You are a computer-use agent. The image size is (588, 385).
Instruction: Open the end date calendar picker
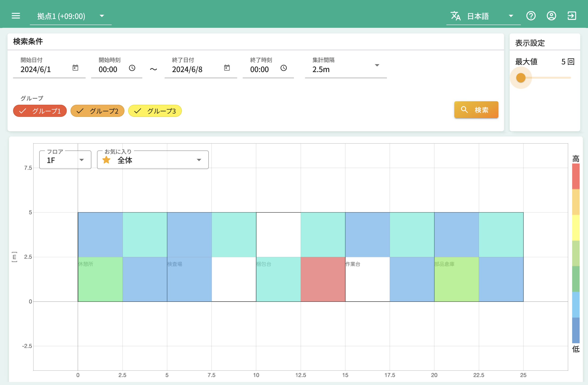pyautogui.click(x=227, y=68)
